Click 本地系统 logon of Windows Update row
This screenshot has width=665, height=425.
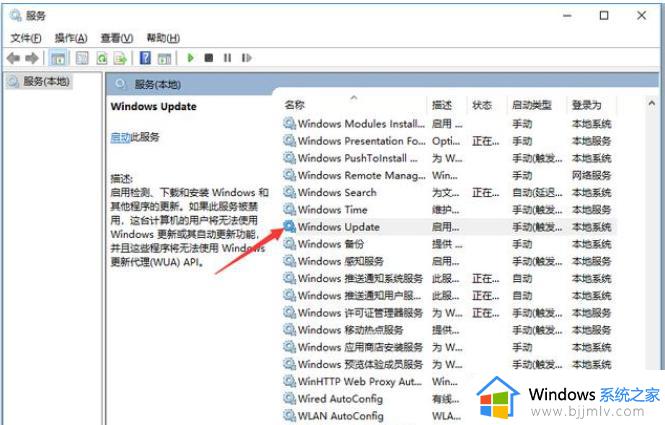tap(592, 227)
